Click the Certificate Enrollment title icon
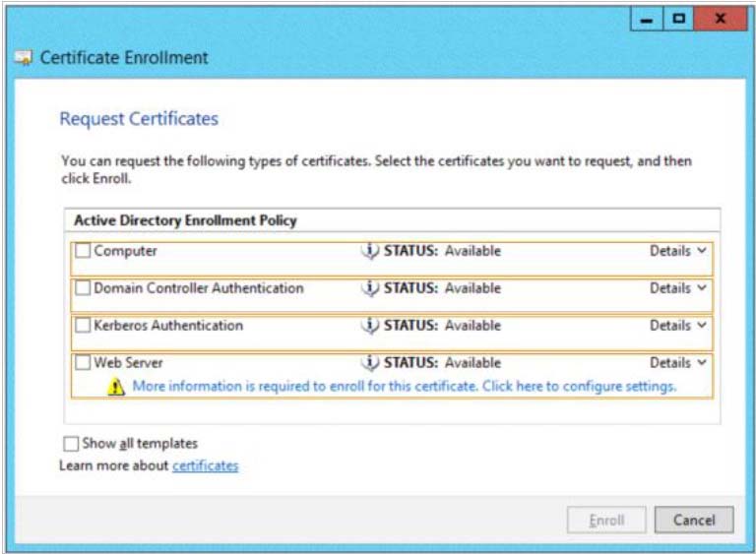 24,58
